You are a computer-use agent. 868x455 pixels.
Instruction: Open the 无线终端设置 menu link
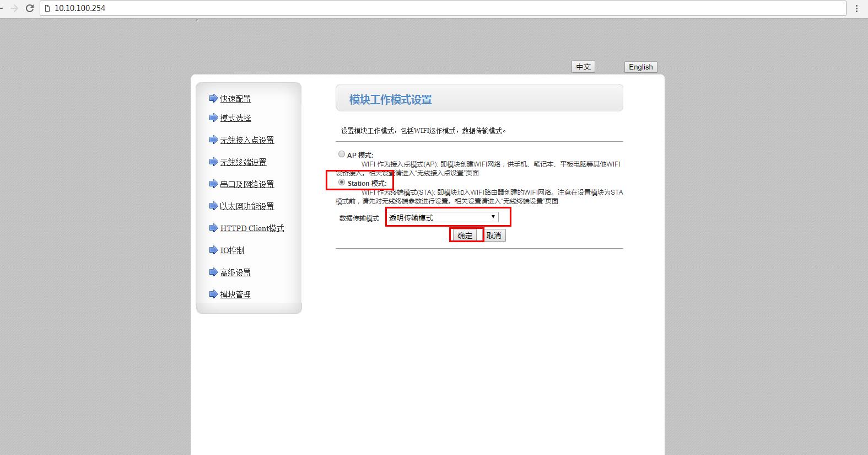pos(243,162)
